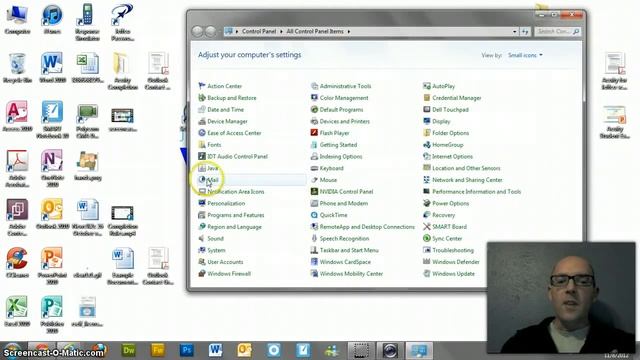Click Control Panel breadcrumb segment
Viewport: 640px width, 360px height.
click(x=259, y=31)
